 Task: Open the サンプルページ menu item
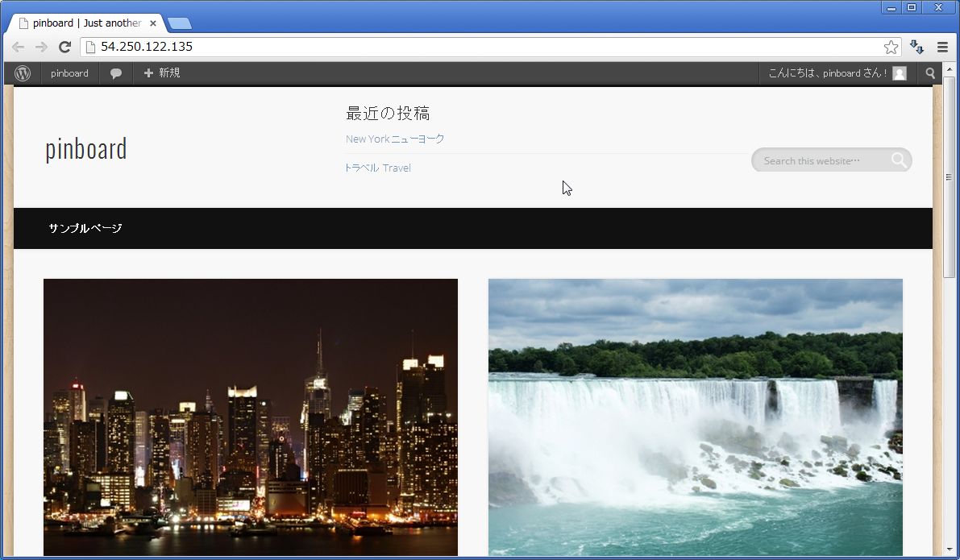[x=85, y=228]
